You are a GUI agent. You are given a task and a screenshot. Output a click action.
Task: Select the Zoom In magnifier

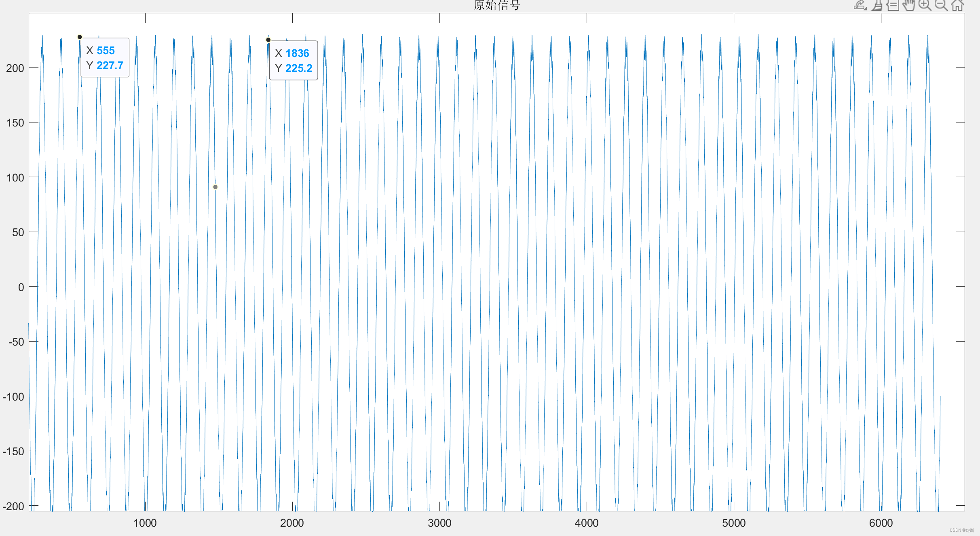[x=925, y=5]
